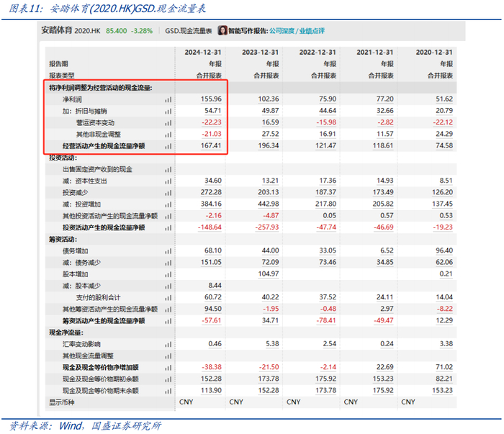Open chart icon for 经营活动产生的现金流量净额 row
The image size is (504, 434).
point(168,147)
